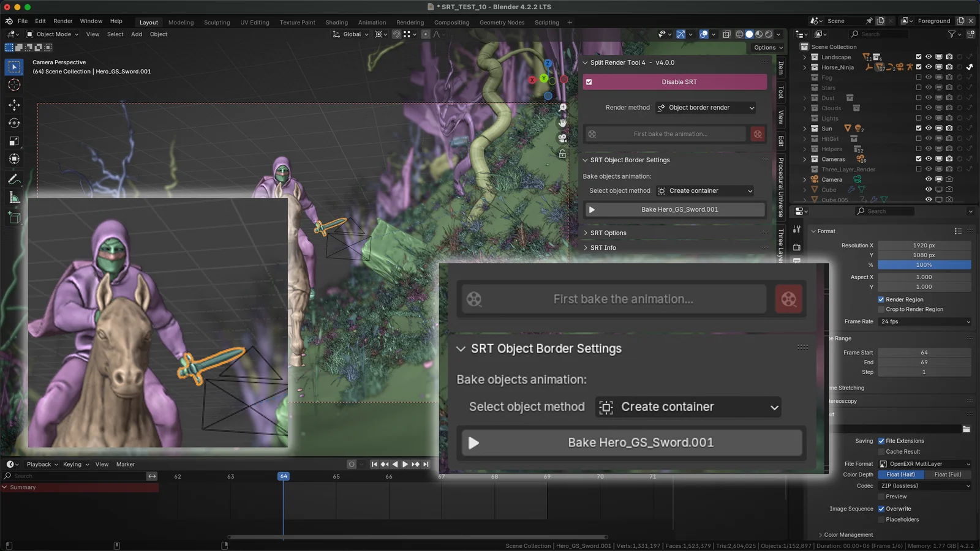980x551 pixels.
Task: Select the Move tool in viewport toolbar
Action: pyautogui.click(x=13, y=105)
